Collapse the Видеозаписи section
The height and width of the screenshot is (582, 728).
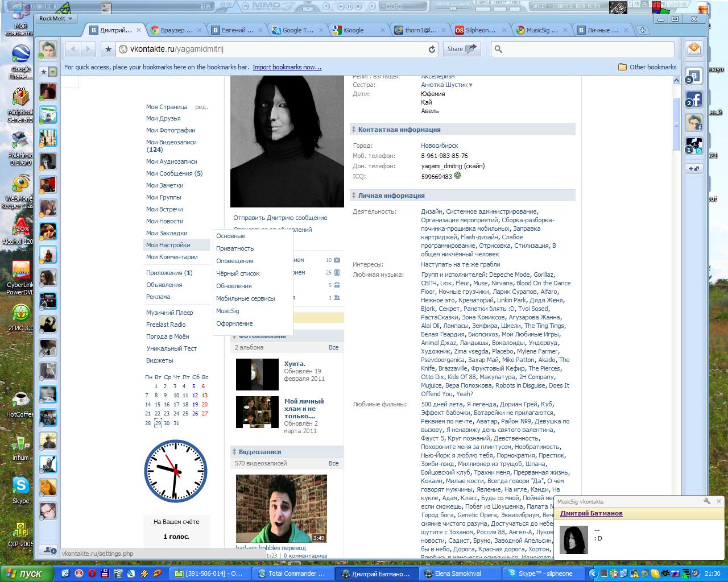click(234, 452)
